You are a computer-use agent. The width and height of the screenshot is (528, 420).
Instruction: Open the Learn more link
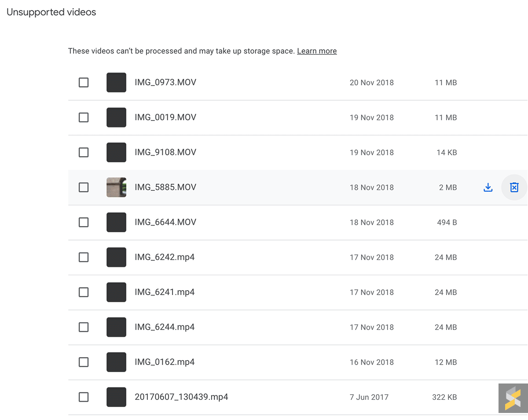click(317, 51)
